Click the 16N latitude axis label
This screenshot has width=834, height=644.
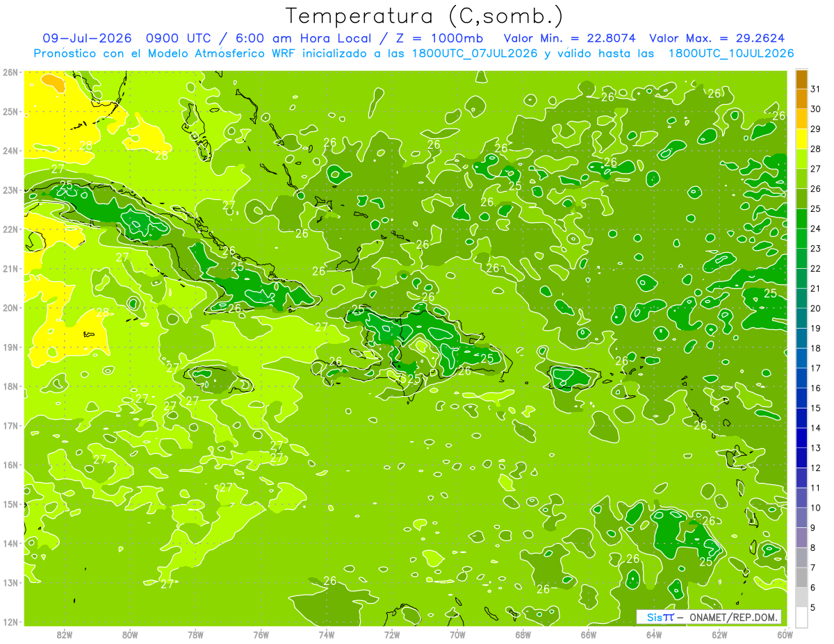10,465
